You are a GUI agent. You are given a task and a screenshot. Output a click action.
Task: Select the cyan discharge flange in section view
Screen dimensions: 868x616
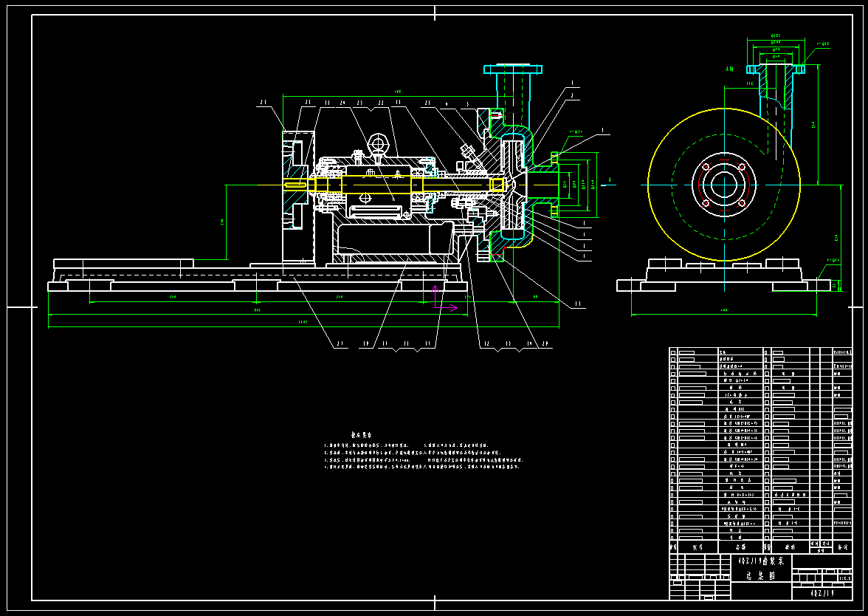514,69
